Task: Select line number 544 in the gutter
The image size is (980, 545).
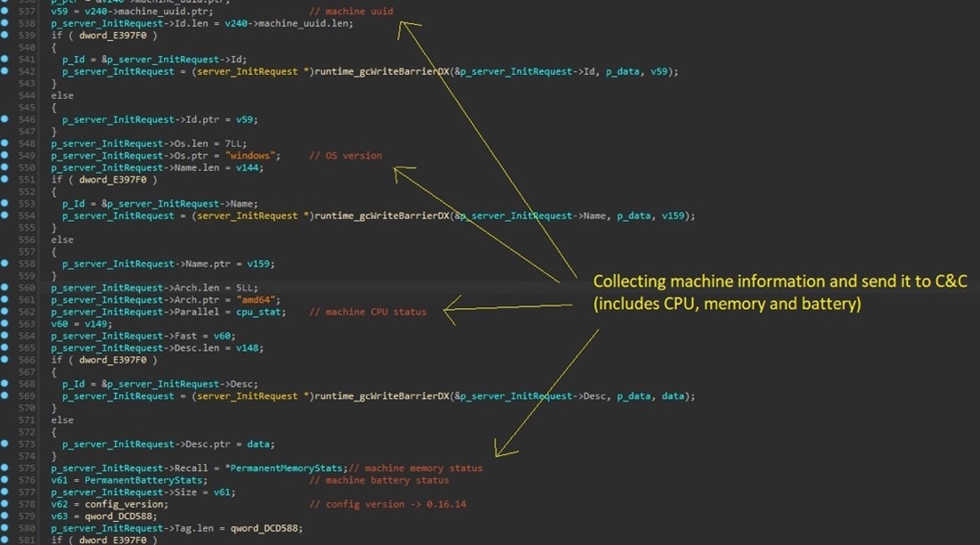Action: point(27,94)
